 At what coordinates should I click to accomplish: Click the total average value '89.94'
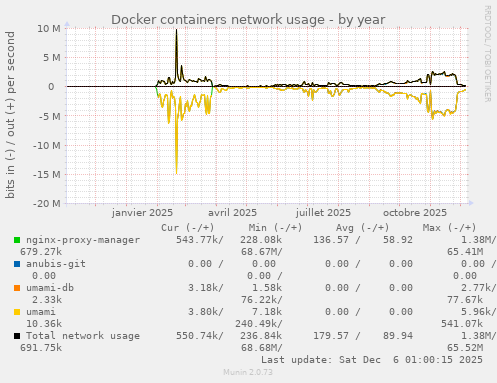click(x=398, y=336)
